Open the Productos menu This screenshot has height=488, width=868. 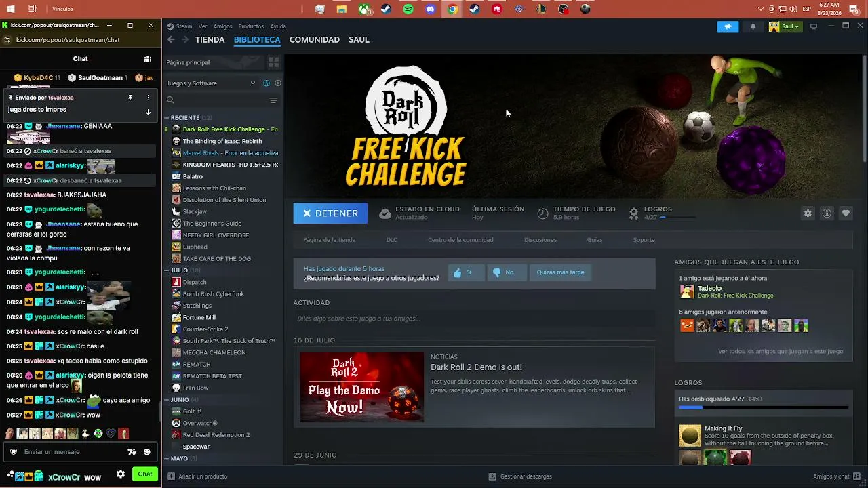251,26
